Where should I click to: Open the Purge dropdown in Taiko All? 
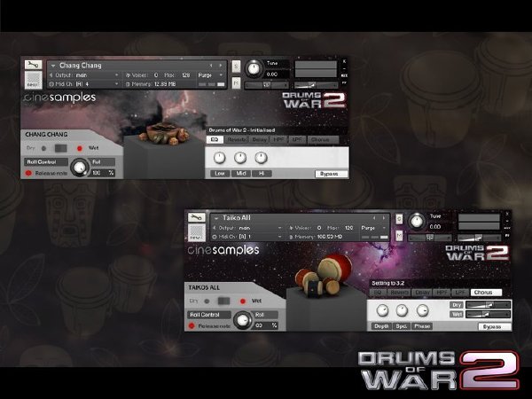373,228
